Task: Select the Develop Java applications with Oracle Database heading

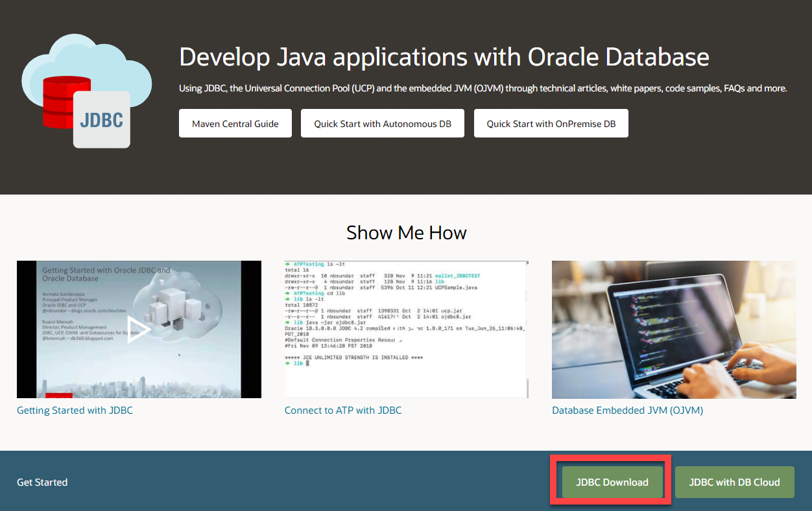Action: click(x=444, y=57)
